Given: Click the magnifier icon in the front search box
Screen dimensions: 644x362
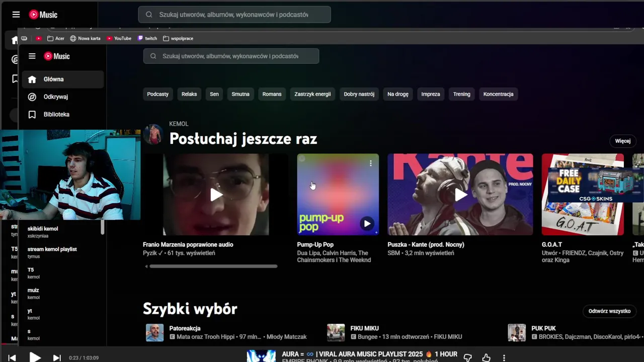Looking at the screenshot, I should (153, 56).
